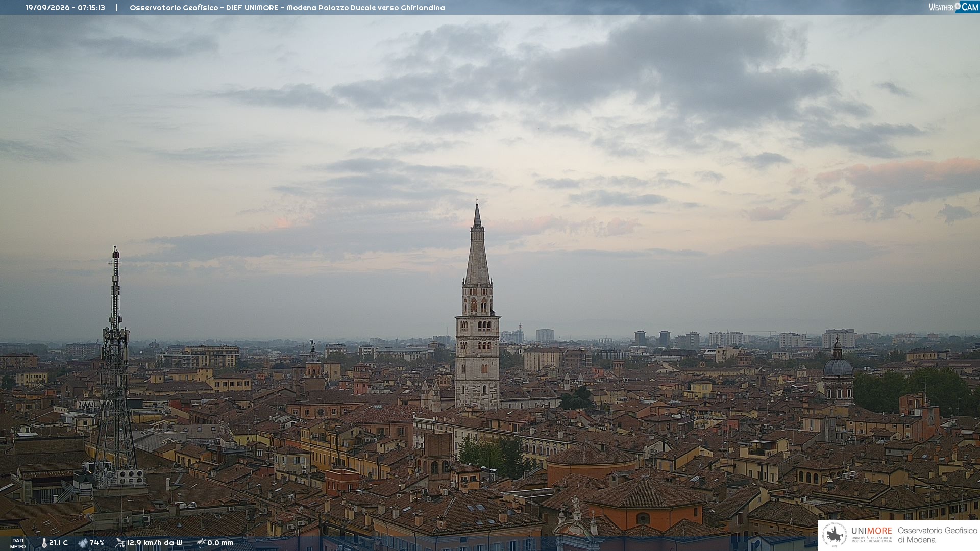The image size is (980, 551).
Task: Click the thermometer temperature icon
Action: (x=44, y=543)
